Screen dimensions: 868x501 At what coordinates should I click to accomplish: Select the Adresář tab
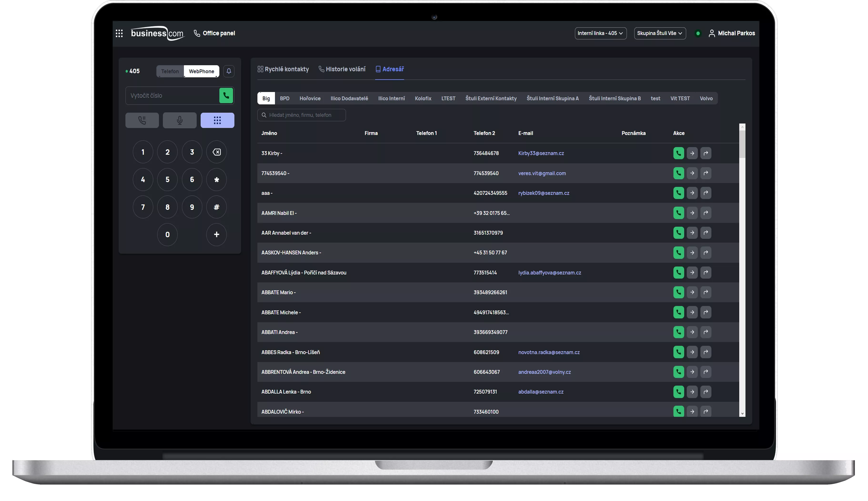pos(390,69)
